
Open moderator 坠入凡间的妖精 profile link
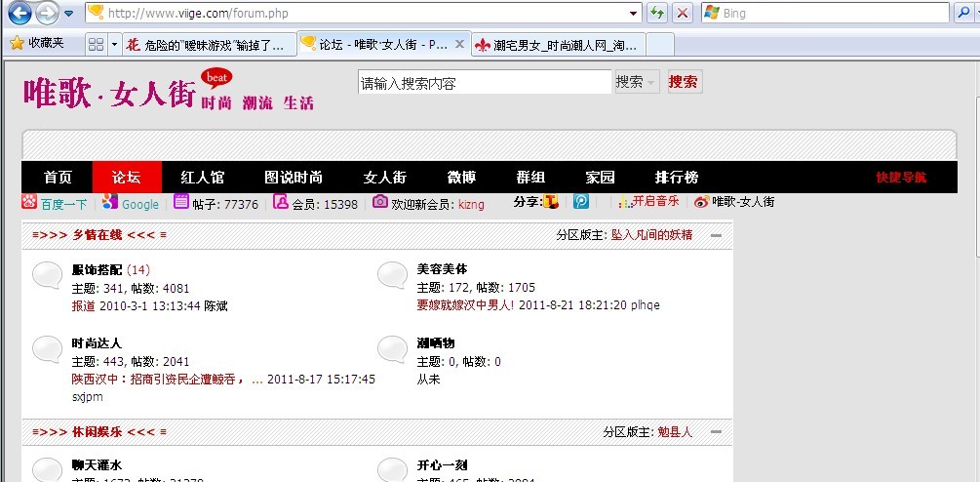pos(652,235)
